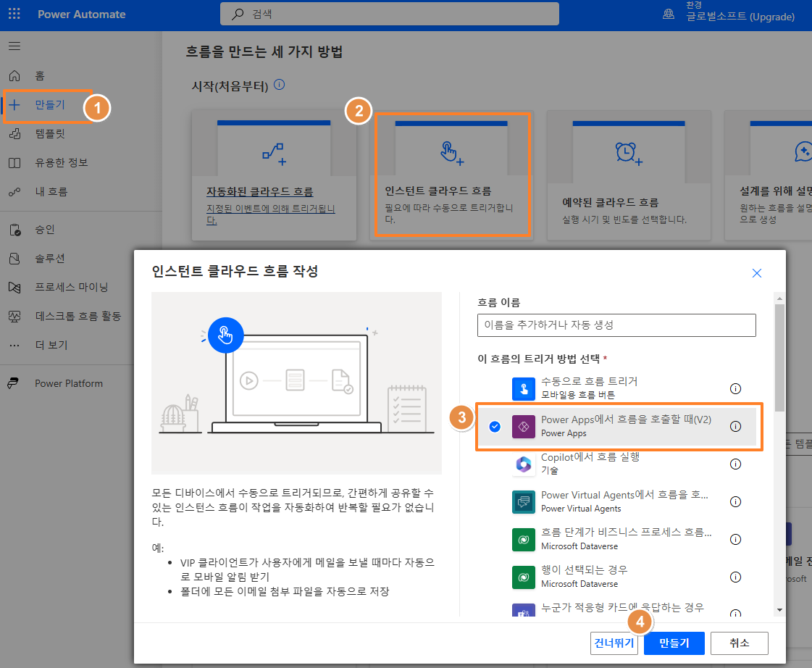The width and height of the screenshot is (812, 668).
Task: Click the trigger list scroll down arrow
Action: pyautogui.click(x=779, y=610)
